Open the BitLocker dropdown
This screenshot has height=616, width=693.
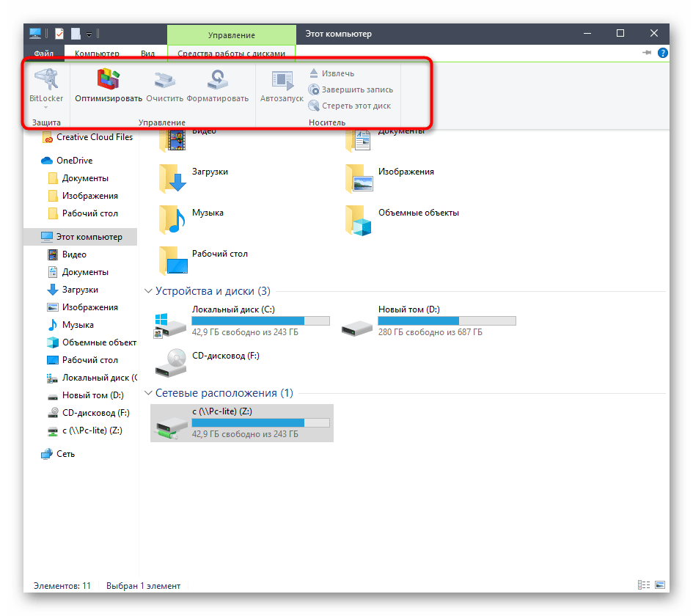pyautogui.click(x=46, y=107)
